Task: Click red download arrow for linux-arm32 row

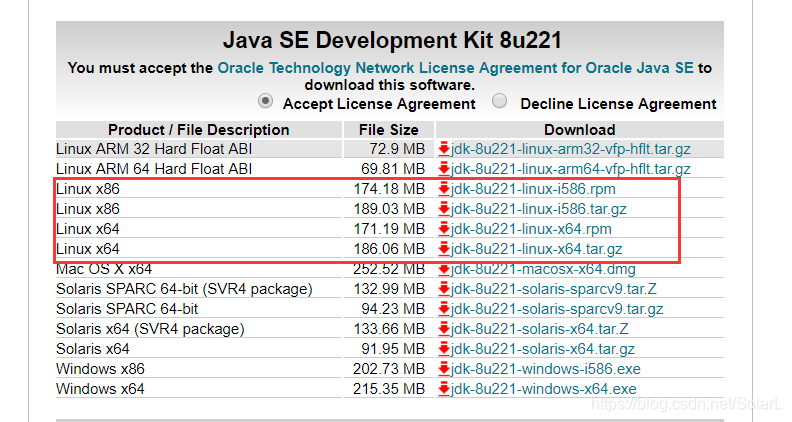Action: 444,149
